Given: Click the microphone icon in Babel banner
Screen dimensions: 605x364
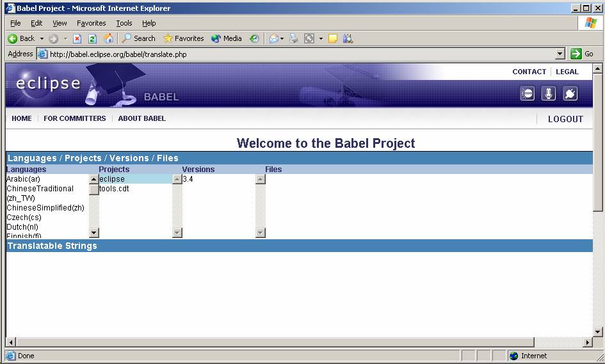Looking at the screenshot, I should (549, 93).
